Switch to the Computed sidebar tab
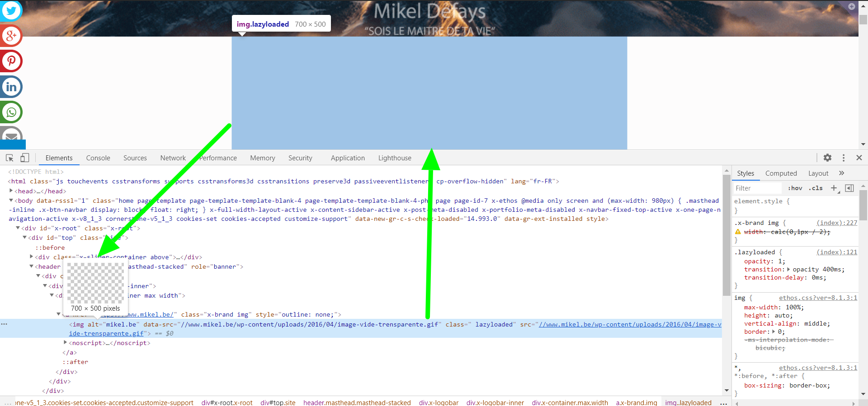 click(781, 173)
